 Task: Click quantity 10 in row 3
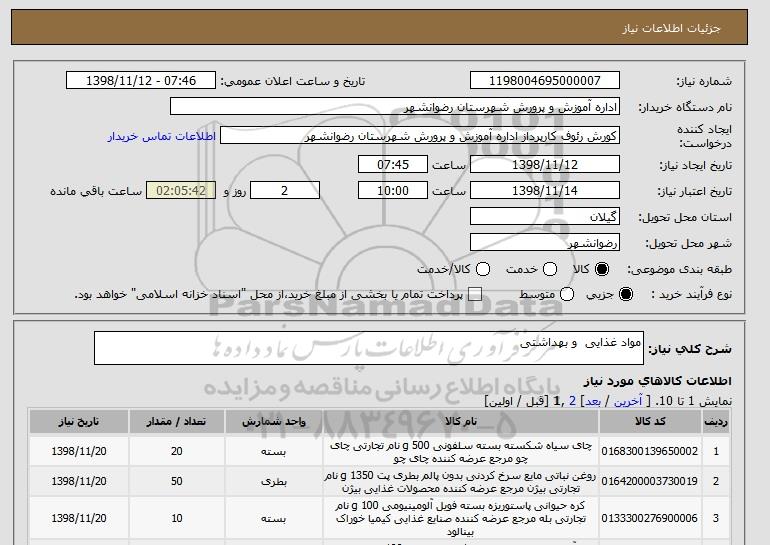point(177,518)
